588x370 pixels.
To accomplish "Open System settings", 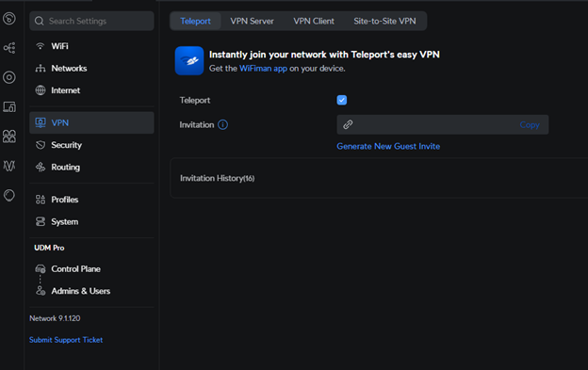I will click(x=91, y=221).
